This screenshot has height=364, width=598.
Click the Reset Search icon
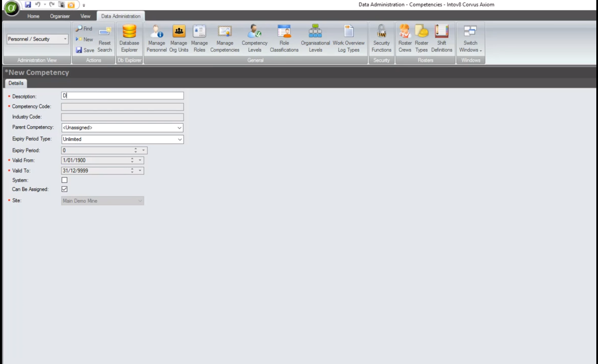pyautogui.click(x=104, y=39)
